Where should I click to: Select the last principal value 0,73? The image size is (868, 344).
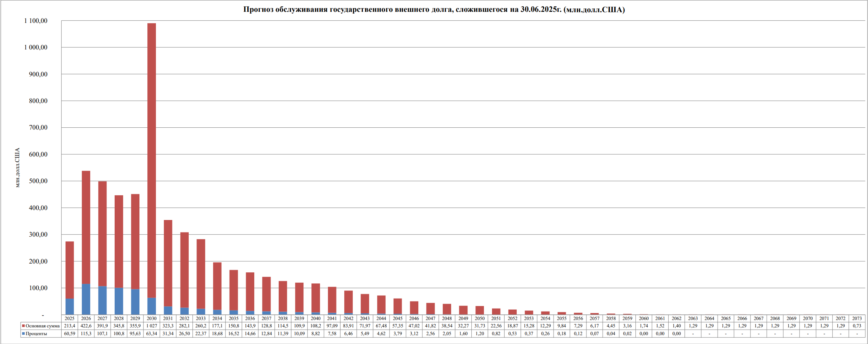(x=857, y=326)
